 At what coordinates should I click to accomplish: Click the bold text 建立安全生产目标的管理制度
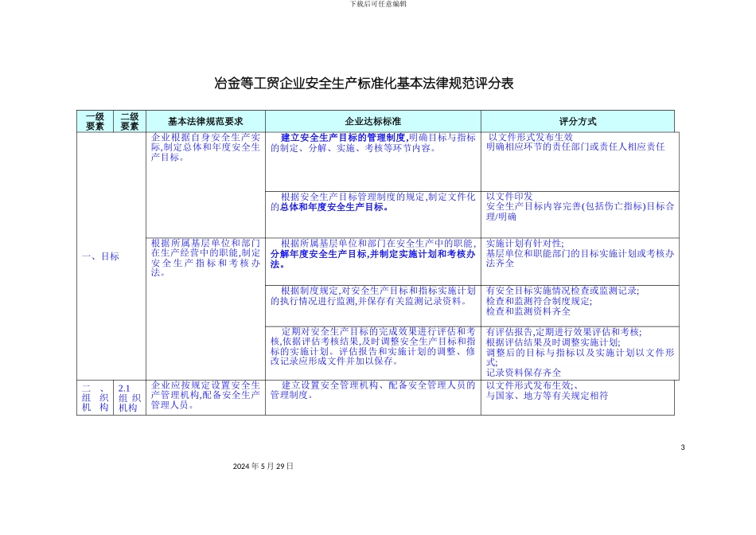344,138
